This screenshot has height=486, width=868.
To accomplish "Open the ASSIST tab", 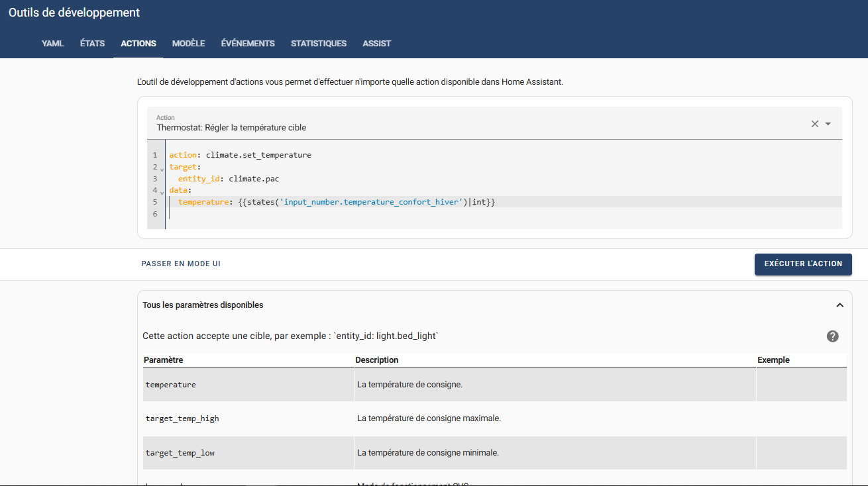I will click(x=376, y=44).
